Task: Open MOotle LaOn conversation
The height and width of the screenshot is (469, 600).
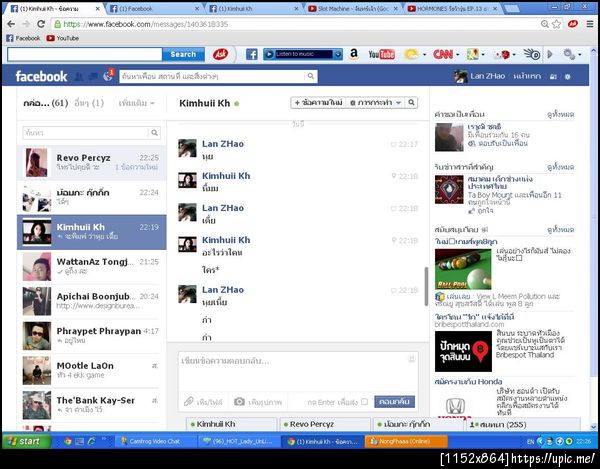Action: coord(92,370)
